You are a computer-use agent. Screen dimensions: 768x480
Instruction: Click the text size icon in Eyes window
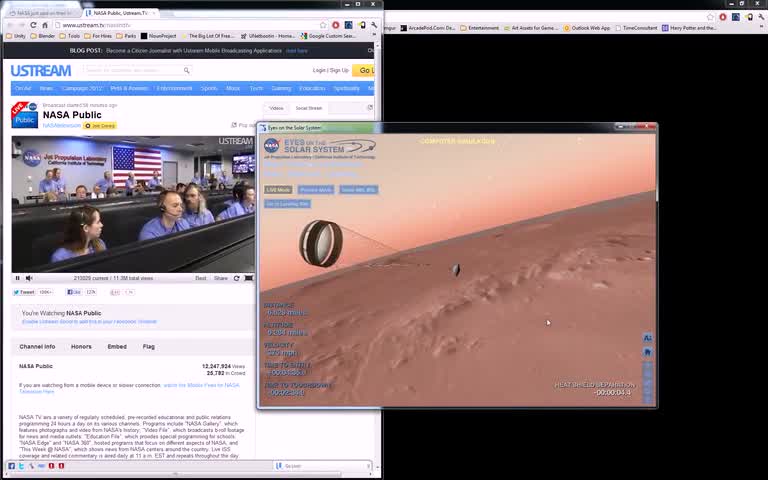coord(648,338)
